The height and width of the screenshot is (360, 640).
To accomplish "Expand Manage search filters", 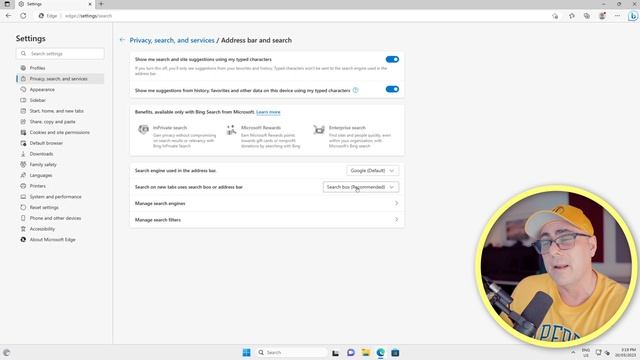I will tap(267, 220).
